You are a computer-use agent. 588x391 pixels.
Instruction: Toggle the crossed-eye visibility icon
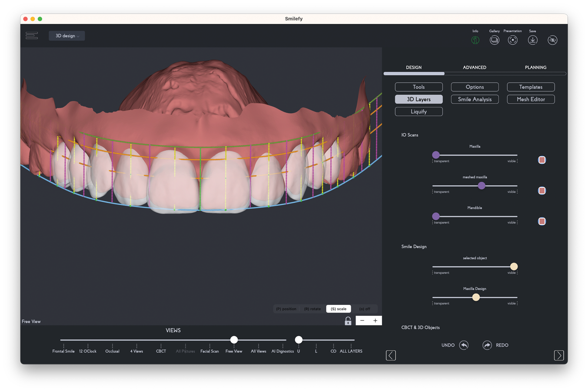pos(552,40)
